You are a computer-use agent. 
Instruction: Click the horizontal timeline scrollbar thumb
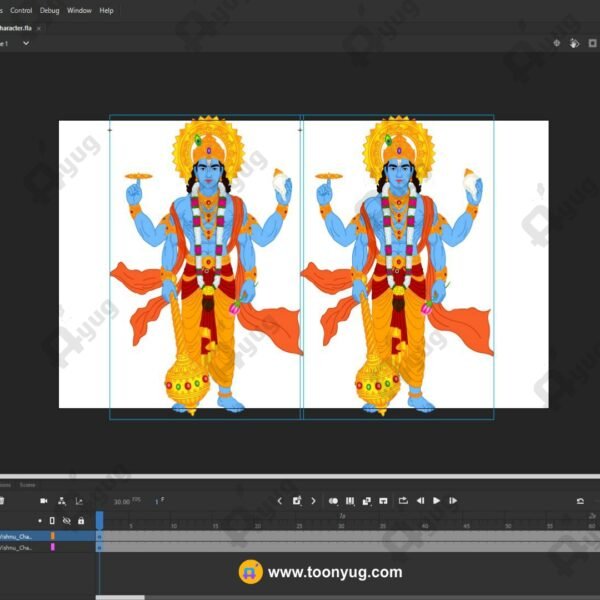coord(120,597)
